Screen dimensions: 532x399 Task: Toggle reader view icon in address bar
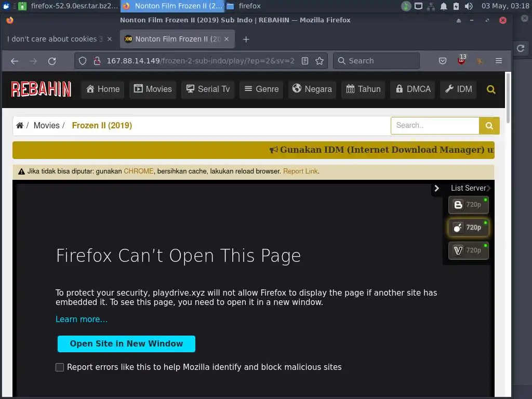pyautogui.click(x=305, y=61)
